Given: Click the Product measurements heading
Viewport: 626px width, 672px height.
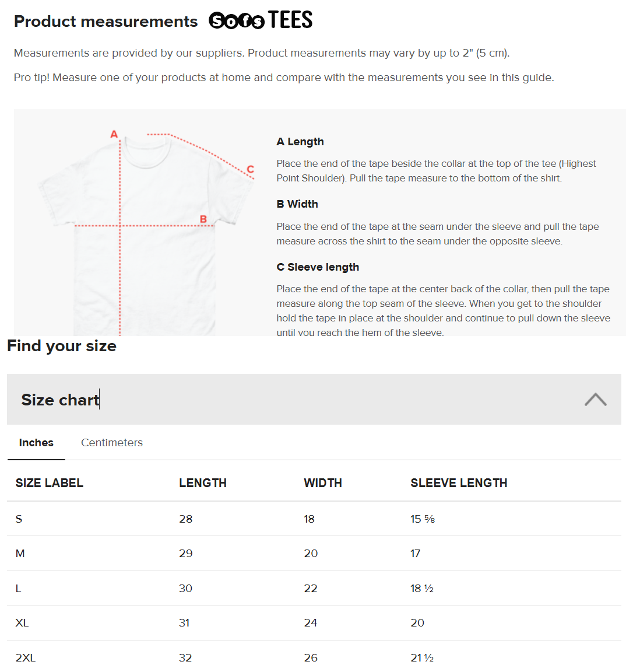Looking at the screenshot, I should [106, 22].
